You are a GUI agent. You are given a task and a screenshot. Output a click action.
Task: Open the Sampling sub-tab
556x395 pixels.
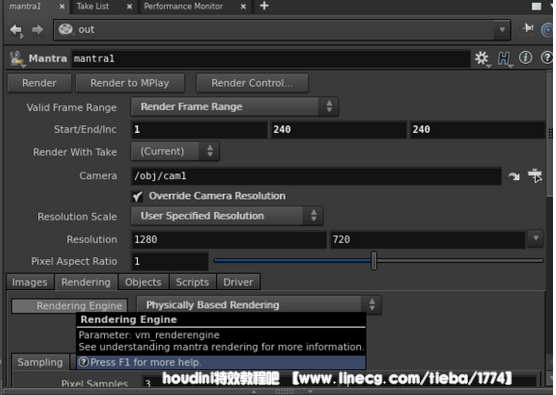(40, 362)
